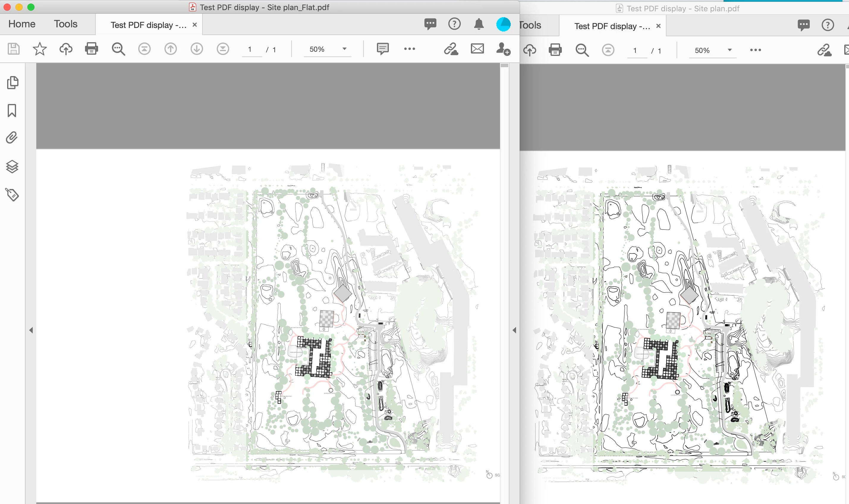Open the zoom dropdown in right window
Image resolution: width=849 pixels, height=504 pixels.
729,50
